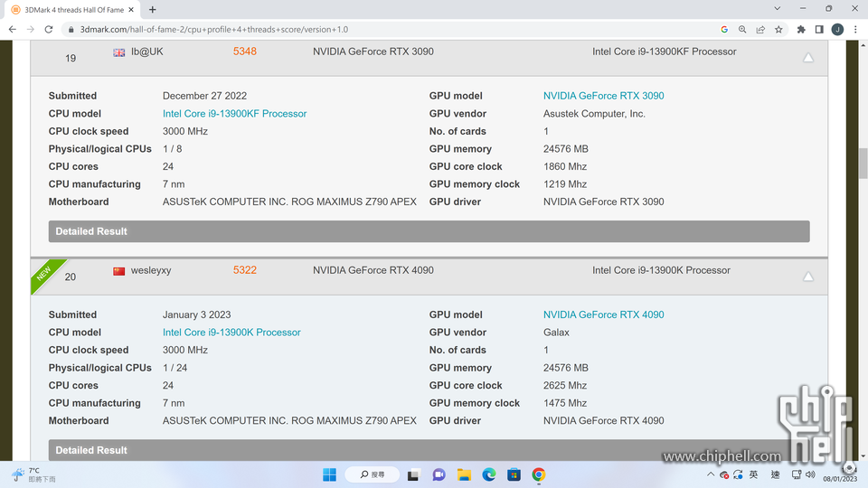This screenshot has width=868, height=488.
Task: Click scrollbar down arrow
Action: (863, 456)
